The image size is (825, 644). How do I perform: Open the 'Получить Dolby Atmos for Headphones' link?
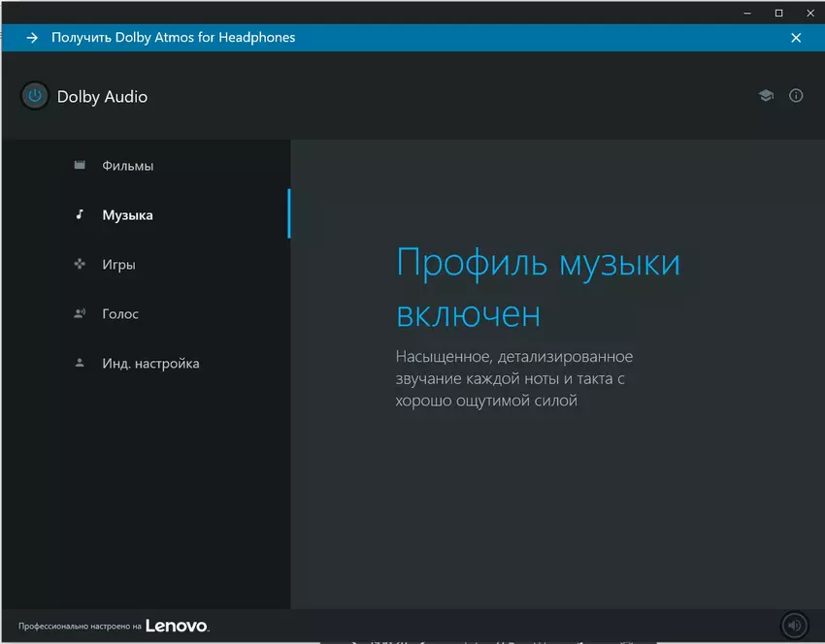coord(173,38)
